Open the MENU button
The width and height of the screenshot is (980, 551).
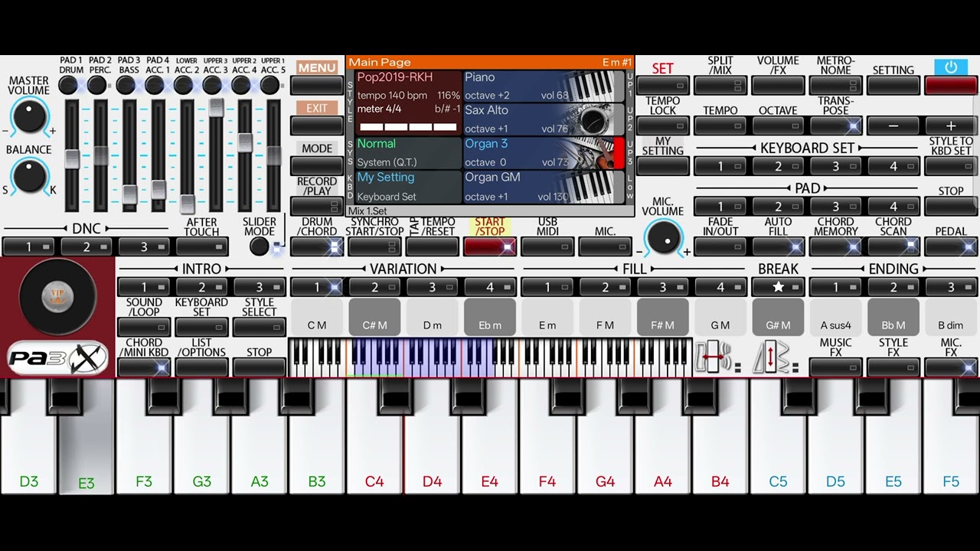(x=317, y=85)
